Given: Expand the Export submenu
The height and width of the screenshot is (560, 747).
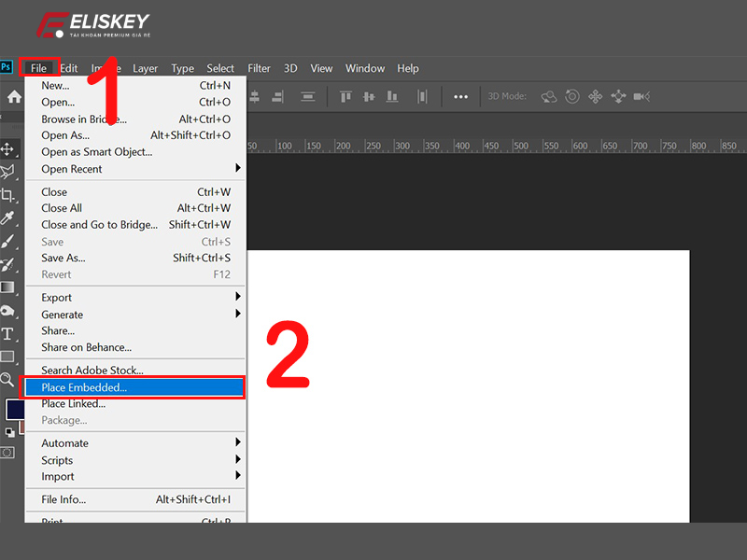Looking at the screenshot, I should coord(56,297).
